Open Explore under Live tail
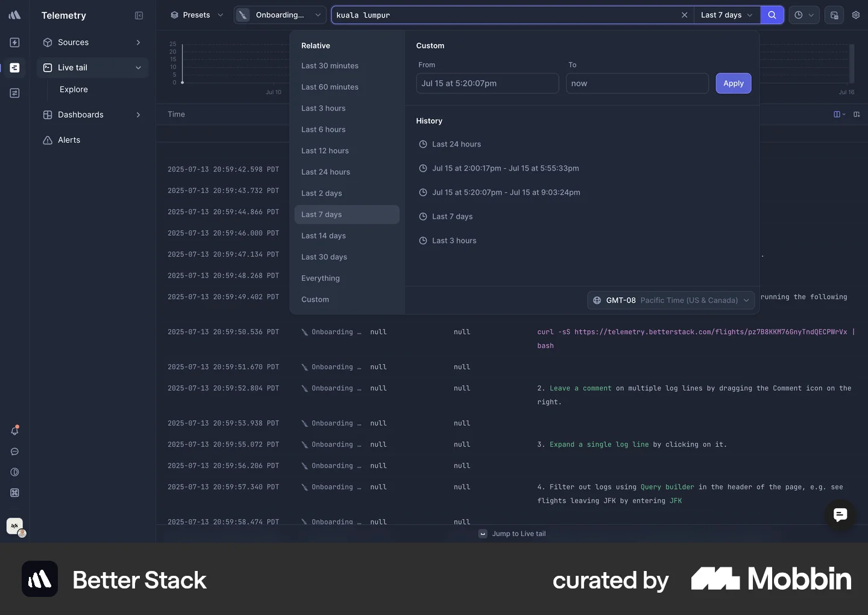Screen dimensions: 868x615 click(74, 89)
